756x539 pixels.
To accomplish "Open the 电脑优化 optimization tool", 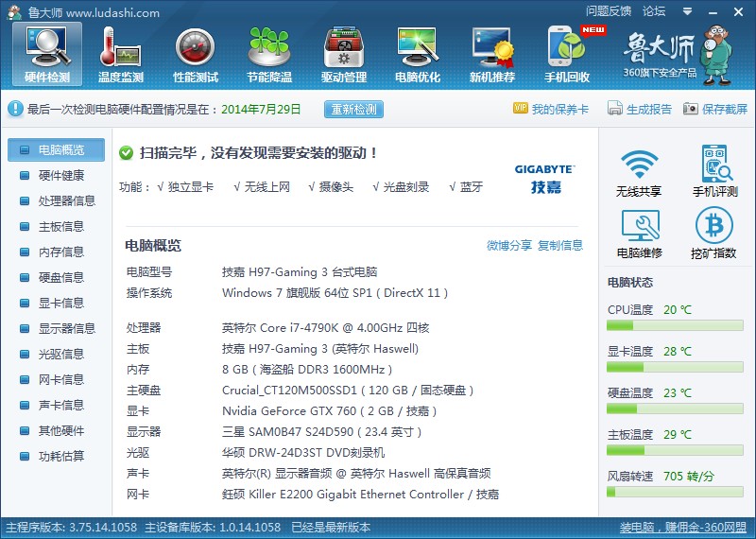I will [418, 55].
